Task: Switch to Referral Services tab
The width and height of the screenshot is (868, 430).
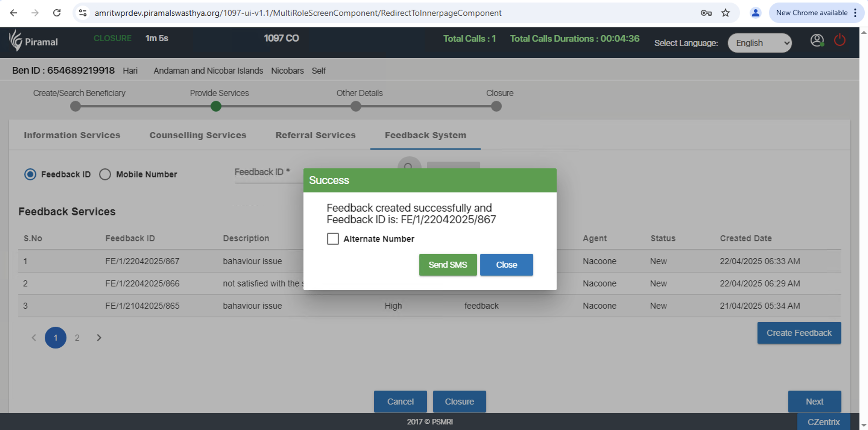Action: [315, 135]
